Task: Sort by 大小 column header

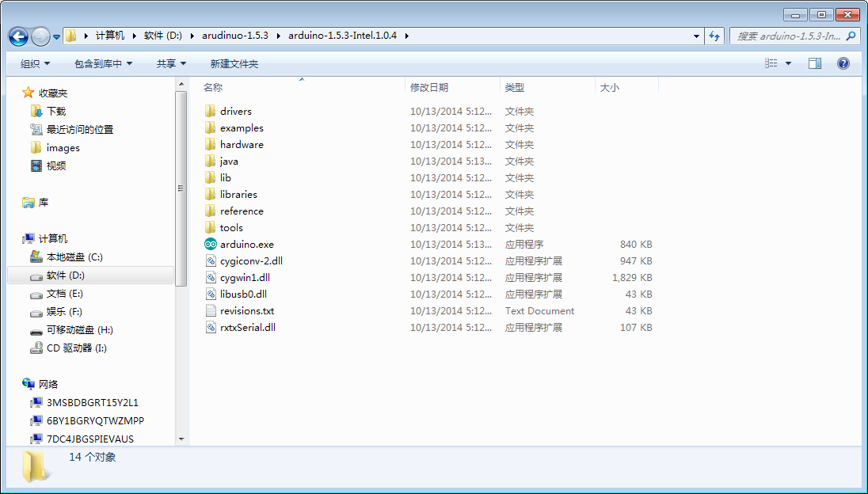Action: (610, 87)
